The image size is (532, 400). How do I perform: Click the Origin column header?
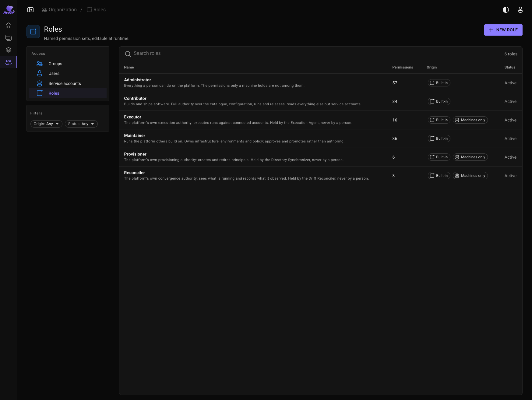coord(432,67)
